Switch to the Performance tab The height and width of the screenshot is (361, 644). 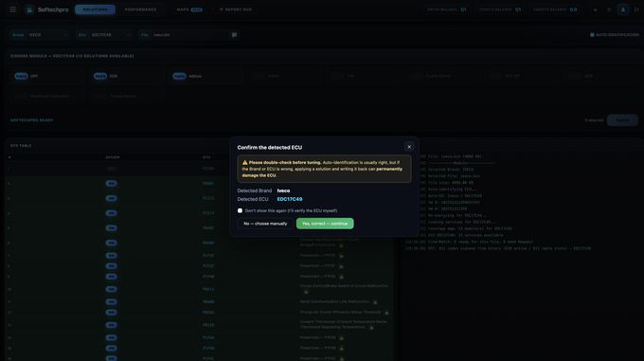140,9
